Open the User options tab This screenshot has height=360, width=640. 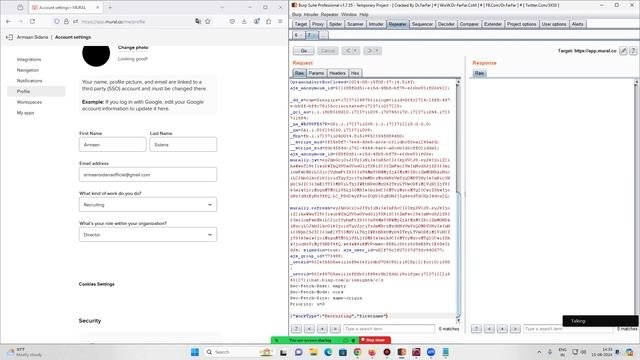pos(554,24)
